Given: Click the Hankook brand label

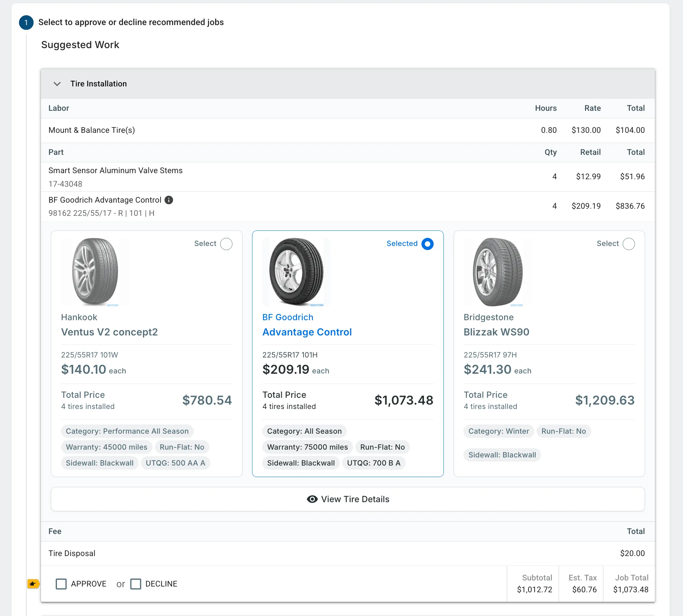Looking at the screenshot, I should pyautogui.click(x=79, y=317).
